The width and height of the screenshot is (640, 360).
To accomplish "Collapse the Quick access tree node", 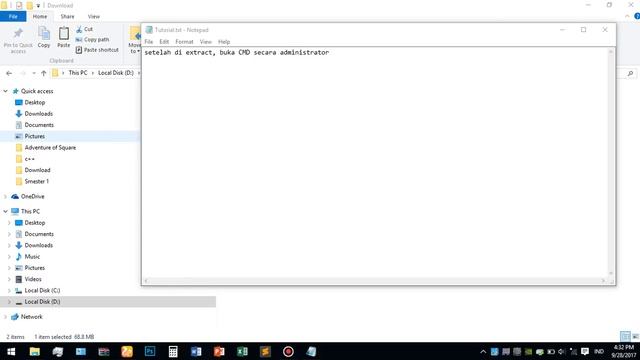I will [6, 91].
